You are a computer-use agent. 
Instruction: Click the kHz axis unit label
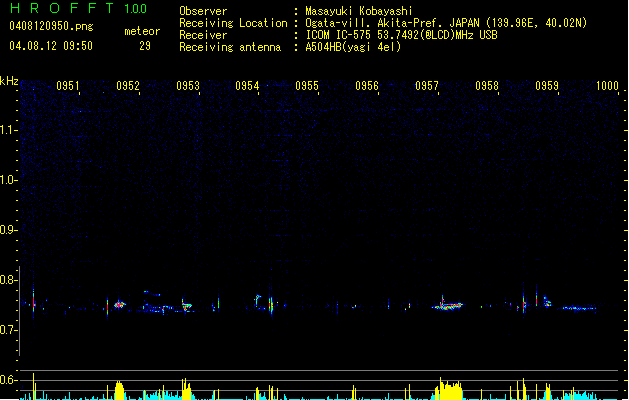[9, 81]
